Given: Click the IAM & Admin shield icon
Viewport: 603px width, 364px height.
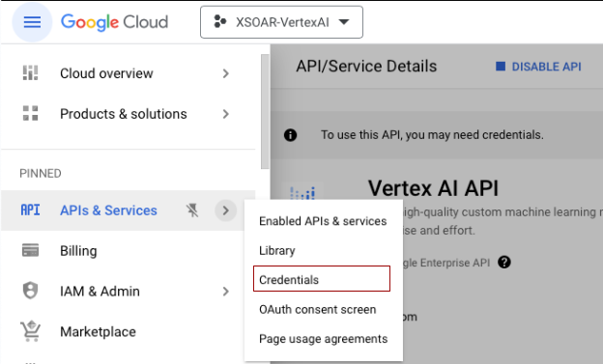Looking at the screenshot, I should pos(30,291).
